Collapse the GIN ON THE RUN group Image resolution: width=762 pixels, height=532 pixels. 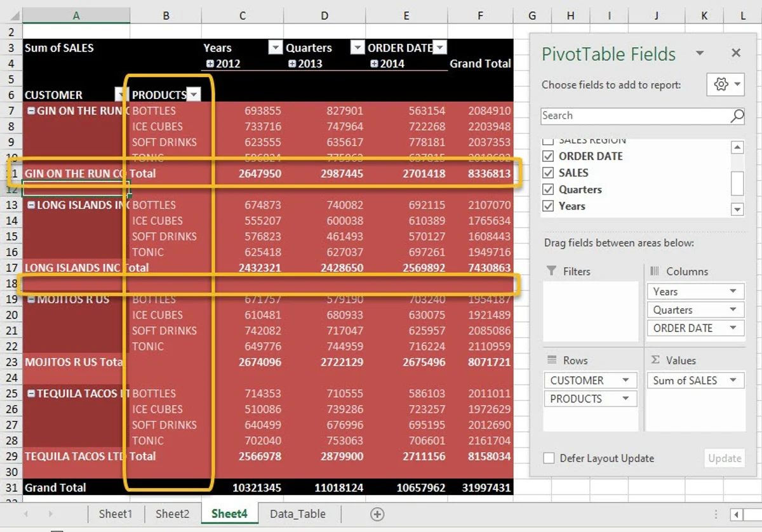tap(30, 111)
